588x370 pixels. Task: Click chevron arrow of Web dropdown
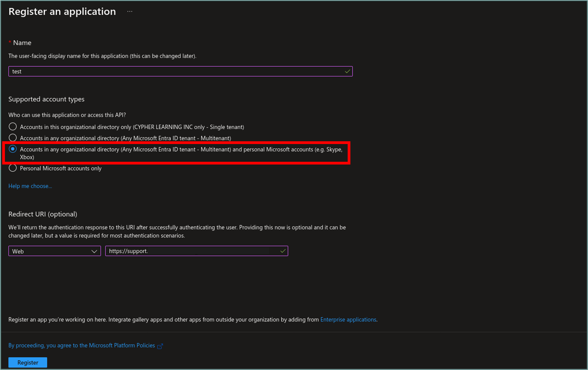pos(94,251)
